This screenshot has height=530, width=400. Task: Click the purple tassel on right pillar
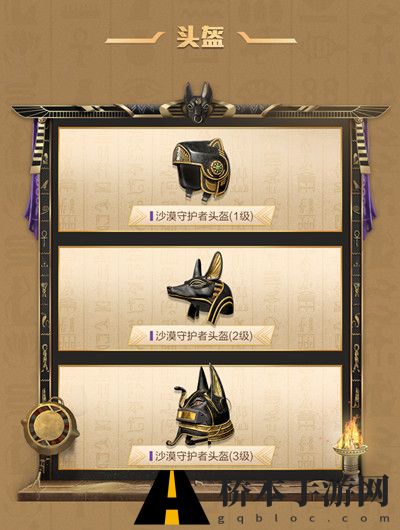click(368, 179)
